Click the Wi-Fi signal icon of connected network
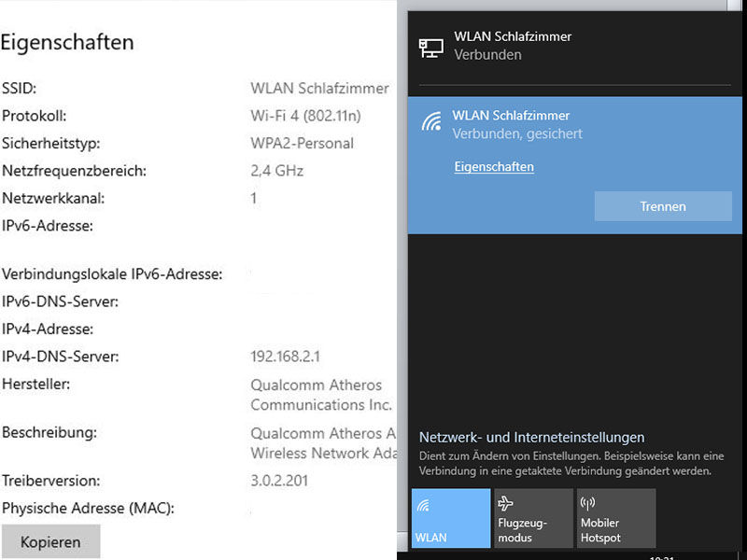Image resolution: width=747 pixels, height=560 pixels. [431, 121]
